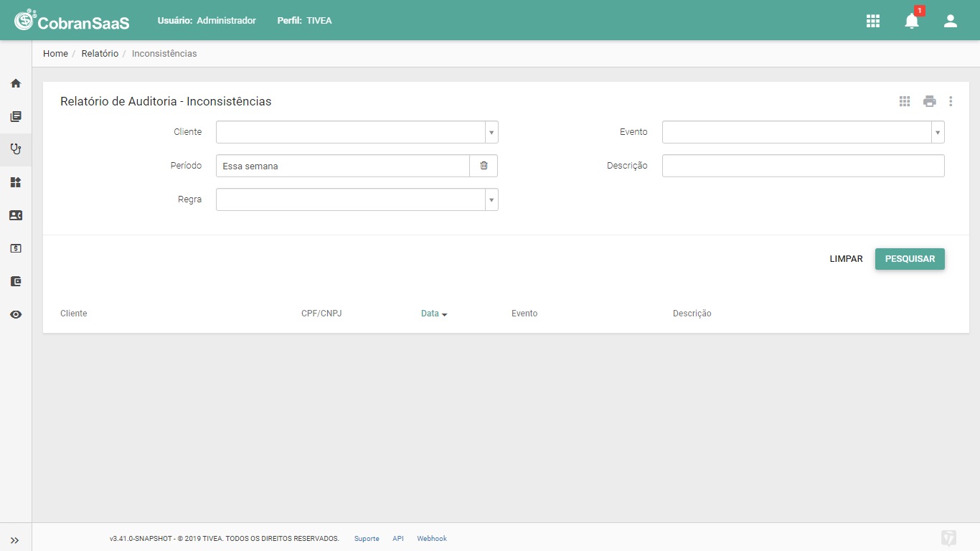The height and width of the screenshot is (551, 980).
Task: Open the report's more options menu
Action: (951, 101)
